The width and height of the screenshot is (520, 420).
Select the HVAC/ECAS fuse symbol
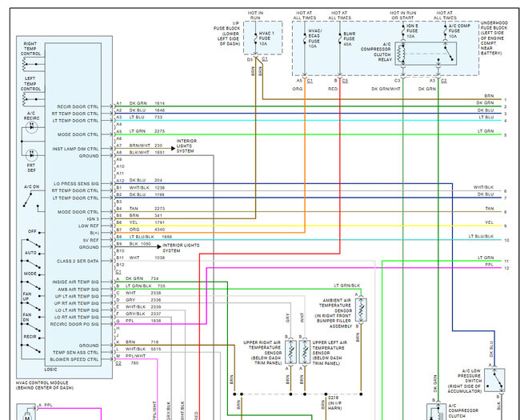pos(305,38)
